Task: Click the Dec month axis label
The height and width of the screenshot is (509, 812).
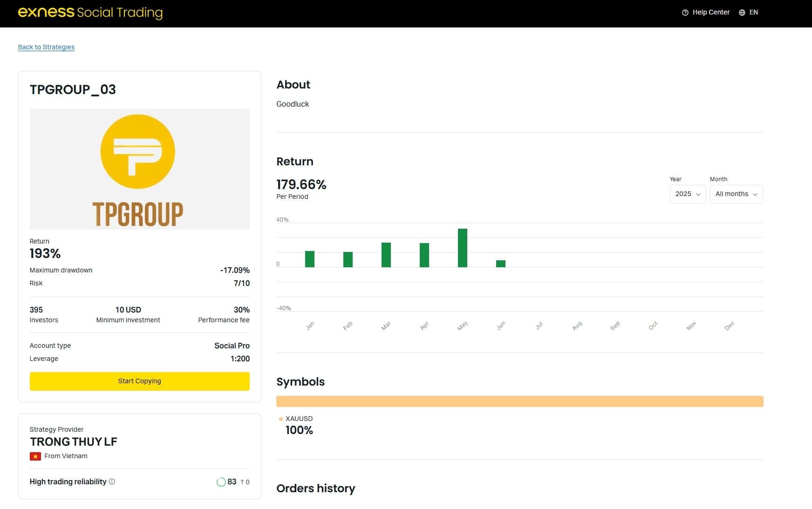Action: pos(730,326)
